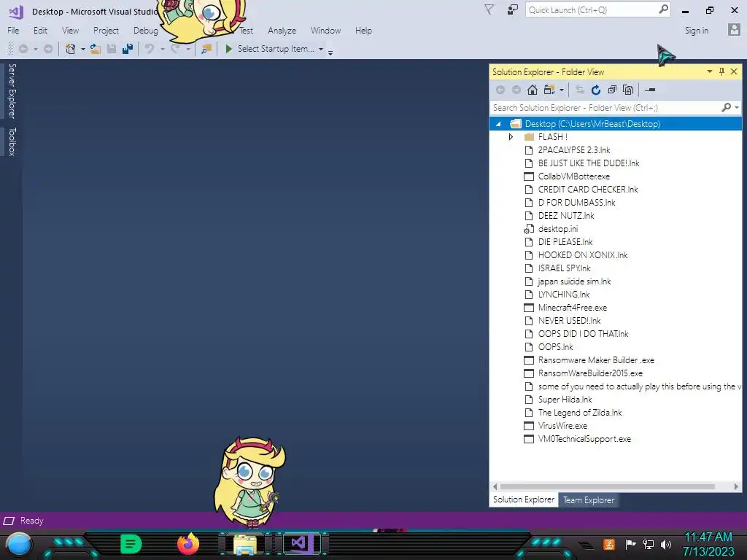Screen dimensions: 747x560
Task: Click the Navigate Forward toolbar icon
Action: pyautogui.click(x=48, y=49)
